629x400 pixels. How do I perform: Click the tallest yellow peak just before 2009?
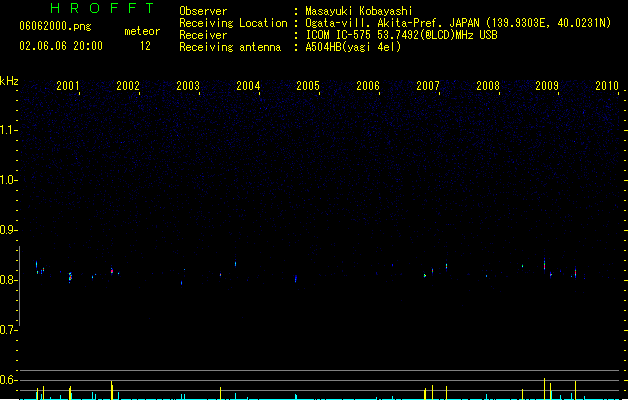coord(544,388)
